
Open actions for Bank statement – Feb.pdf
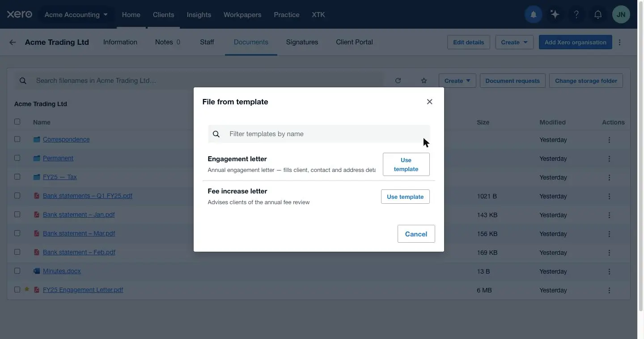pyautogui.click(x=609, y=253)
